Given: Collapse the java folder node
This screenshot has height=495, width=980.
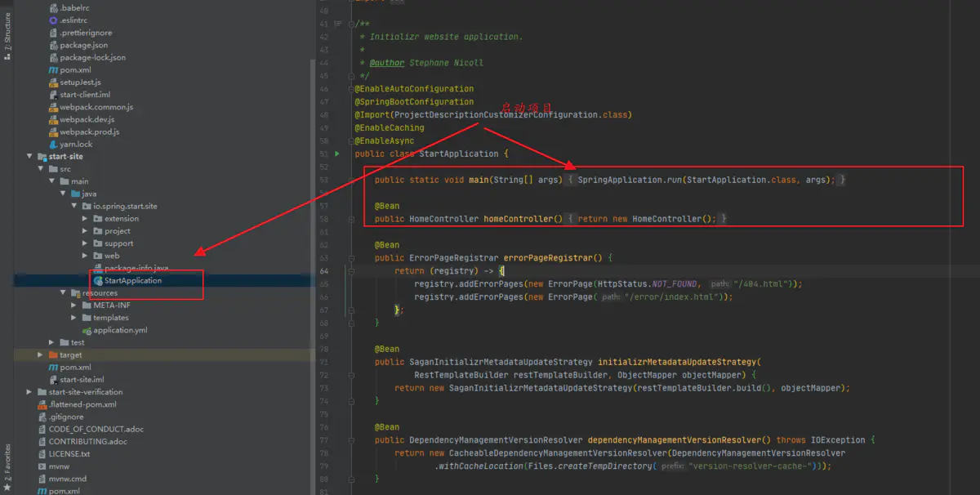Looking at the screenshot, I should (63, 194).
